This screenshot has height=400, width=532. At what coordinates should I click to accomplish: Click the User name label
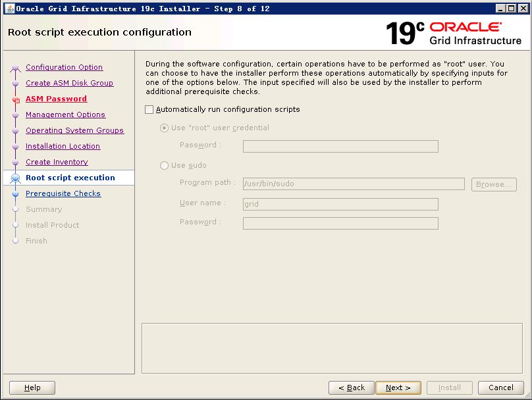pyautogui.click(x=203, y=203)
